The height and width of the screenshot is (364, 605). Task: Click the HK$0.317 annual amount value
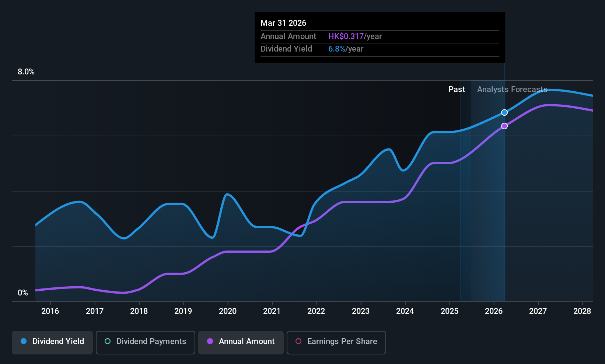pyautogui.click(x=346, y=36)
